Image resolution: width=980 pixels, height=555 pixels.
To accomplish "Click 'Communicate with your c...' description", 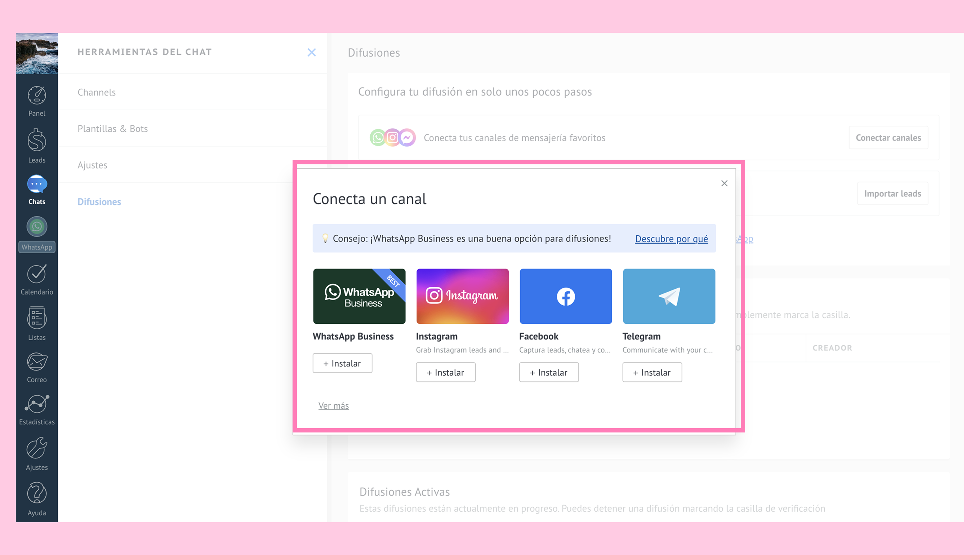I will pos(667,350).
